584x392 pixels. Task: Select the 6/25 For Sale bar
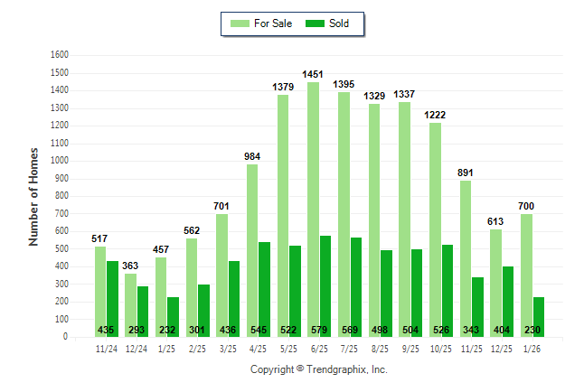(313, 209)
